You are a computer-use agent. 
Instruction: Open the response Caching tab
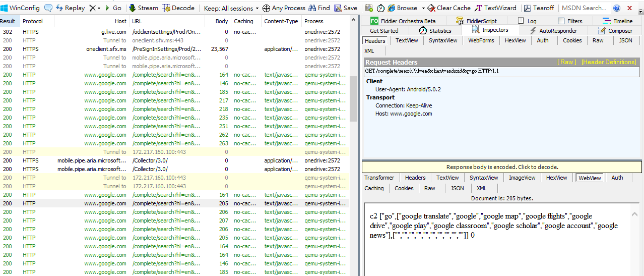click(x=374, y=188)
